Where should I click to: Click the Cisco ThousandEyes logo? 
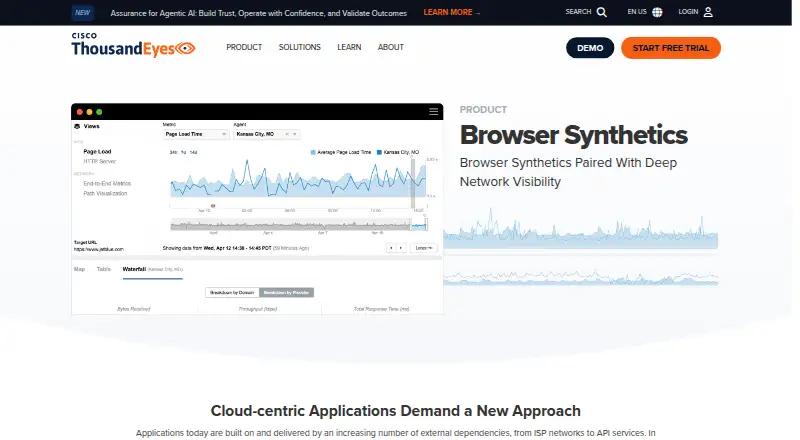click(x=133, y=45)
